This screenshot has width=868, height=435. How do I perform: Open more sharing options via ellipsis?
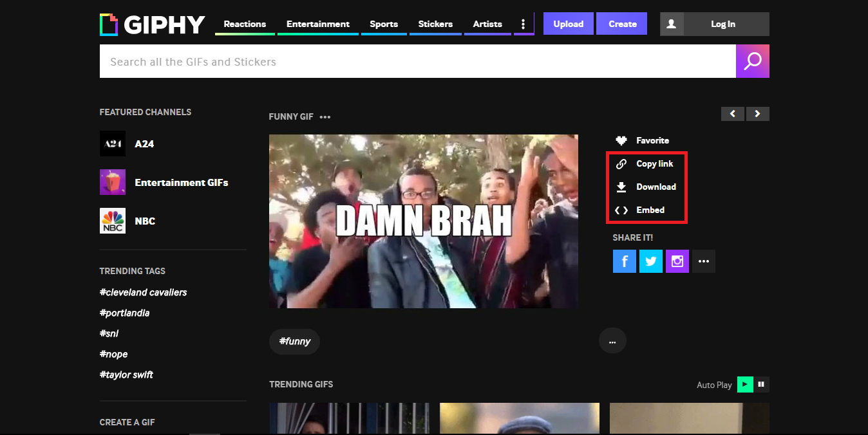[703, 261]
